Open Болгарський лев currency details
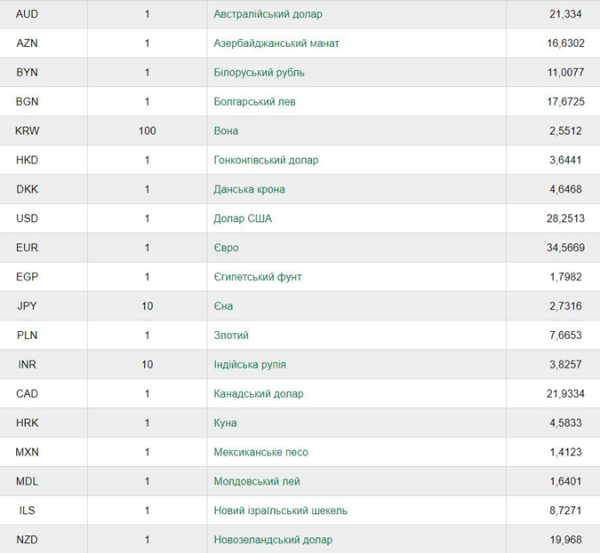The width and height of the screenshot is (600, 553). pyautogui.click(x=254, y=101)
